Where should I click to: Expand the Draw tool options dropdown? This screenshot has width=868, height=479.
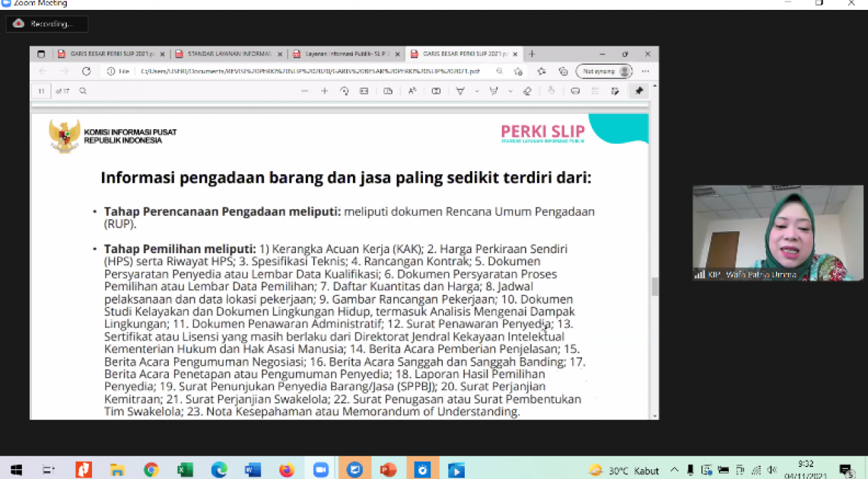[x=477, y=91]
